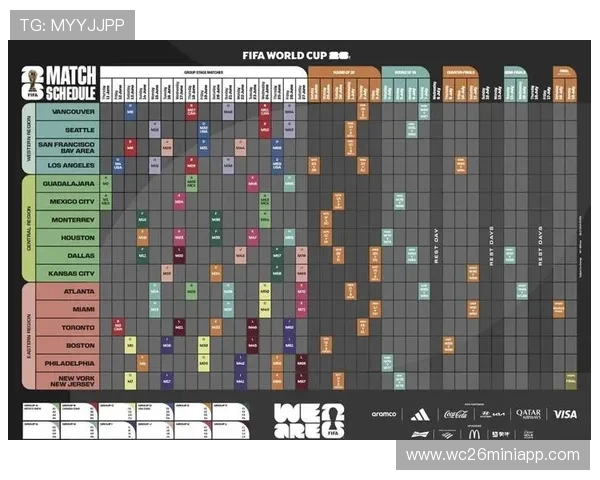Click the TG: MYYJJPP label
The height and width of the screenshot is (480, 600).
71,24
